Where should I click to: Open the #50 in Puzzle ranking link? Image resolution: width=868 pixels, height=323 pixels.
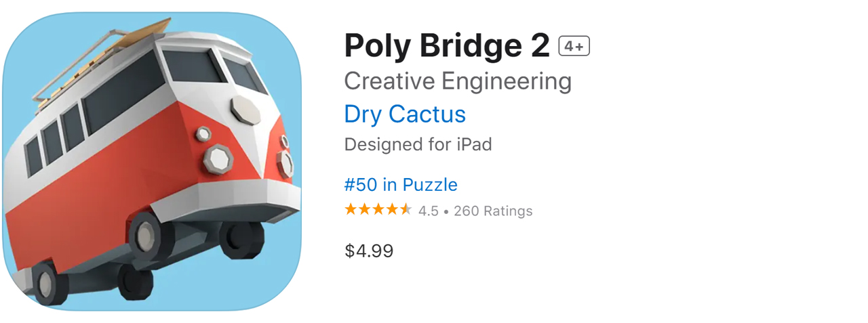(401, 185)
